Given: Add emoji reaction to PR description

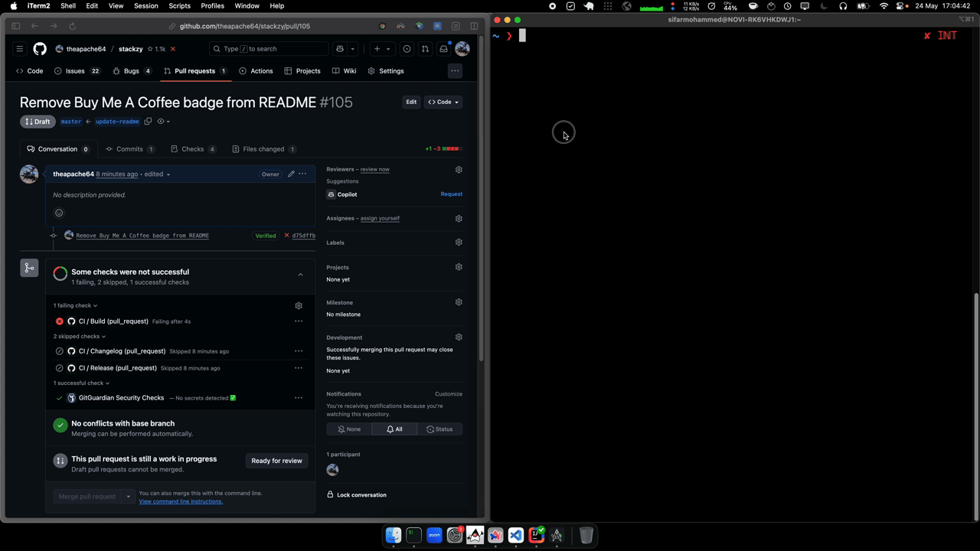Looking at the screenshot, I should click(59, 213).
